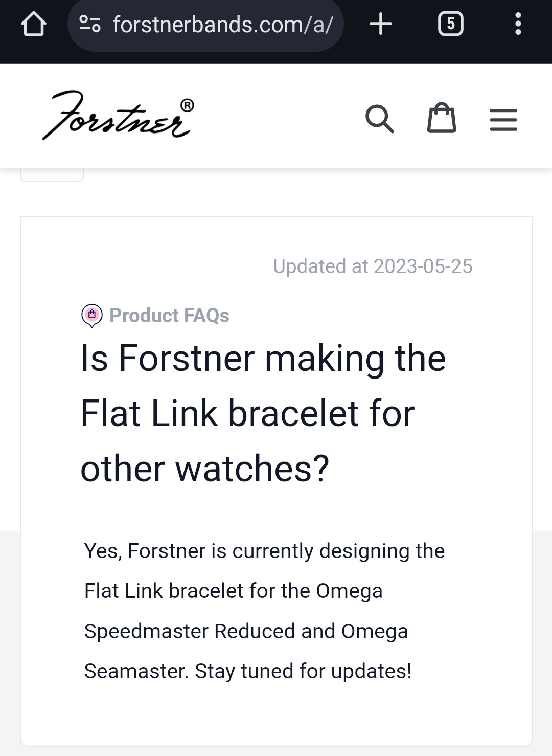Screen dimensions: 552x756
Task: Open site info icon in address bar
Action: pos(90,24)
